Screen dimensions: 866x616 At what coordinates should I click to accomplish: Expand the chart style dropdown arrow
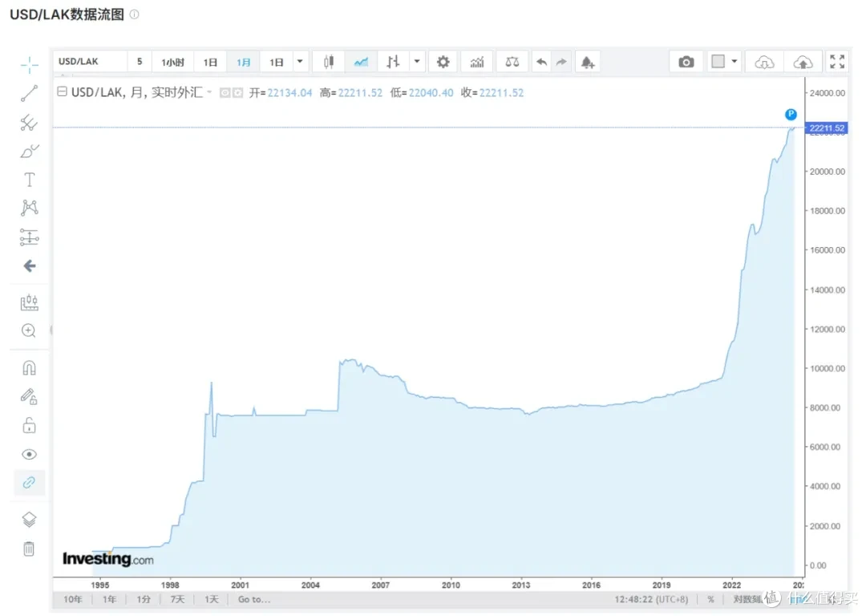(417, 62)
